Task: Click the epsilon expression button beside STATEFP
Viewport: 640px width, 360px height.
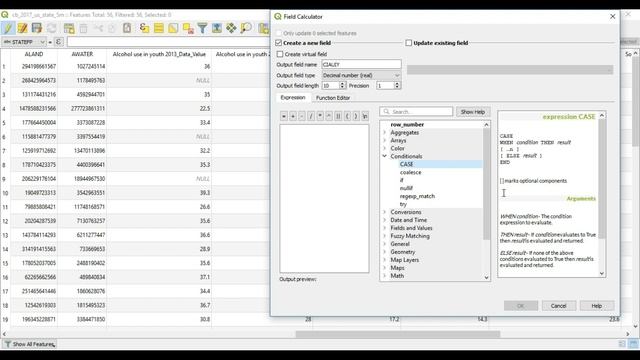Action: [x=59, y=42]
